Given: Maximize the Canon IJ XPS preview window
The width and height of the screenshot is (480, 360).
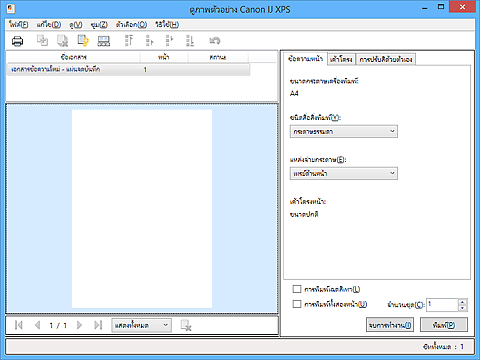Looking at the screenshot, I should [x=441, y=7].
